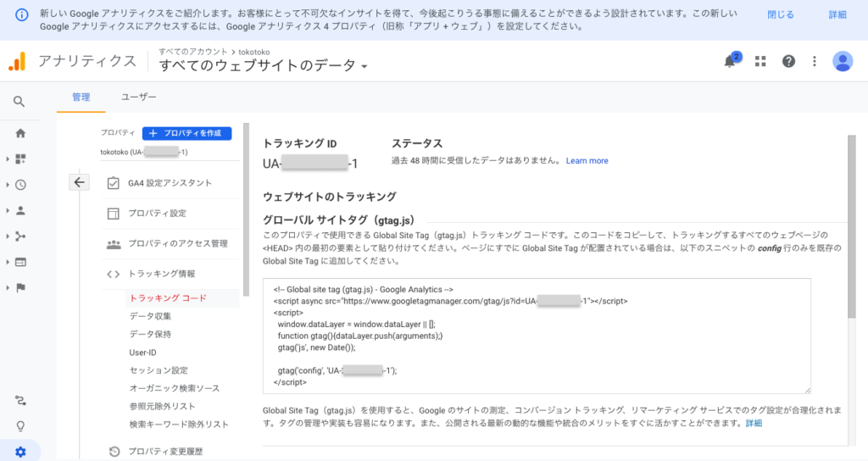Switch to the ユーザー tab

(138, 97)
